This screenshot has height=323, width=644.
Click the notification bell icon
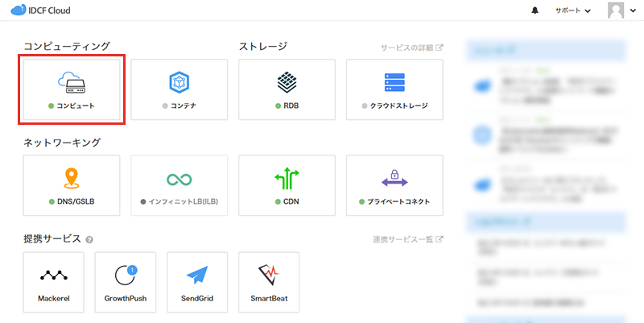535,10
